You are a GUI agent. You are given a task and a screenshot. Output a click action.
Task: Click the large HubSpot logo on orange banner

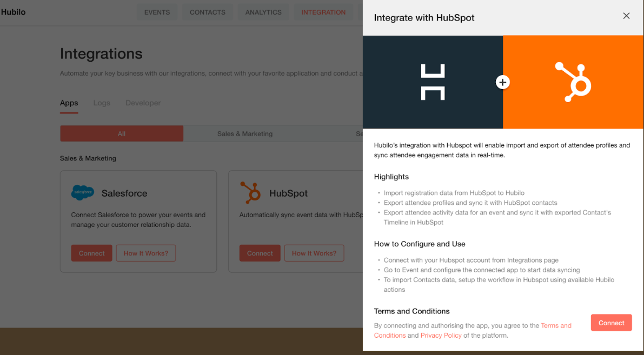point(573,82)
